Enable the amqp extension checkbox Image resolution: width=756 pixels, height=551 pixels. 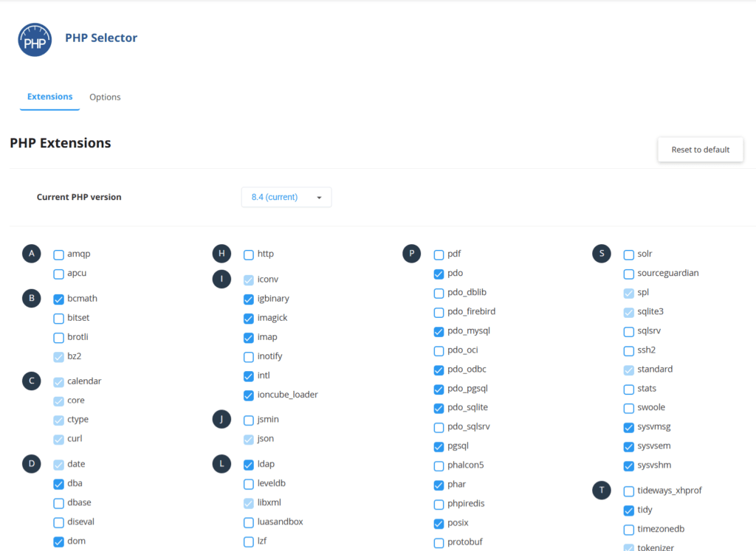pyautogui.click(x=58, y=254)
